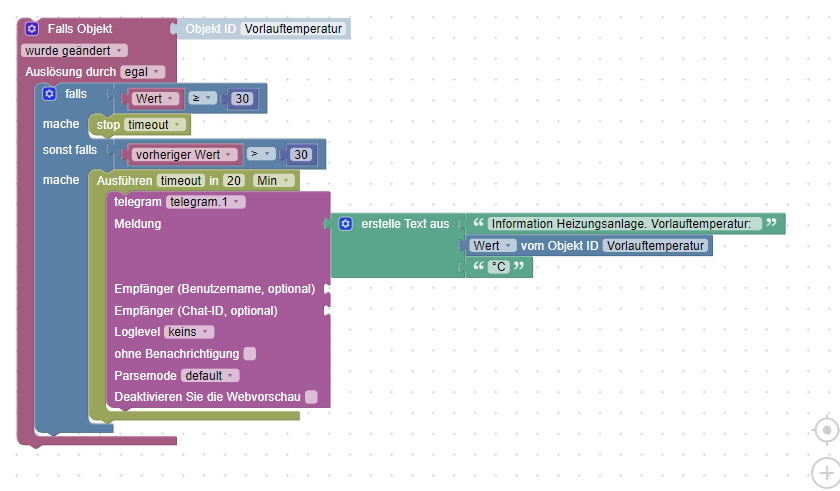Screen dimensions: 840x491
Task: Click Objekt ID Vorlauftemperatur field at top
Action: [x=293, y=28]
